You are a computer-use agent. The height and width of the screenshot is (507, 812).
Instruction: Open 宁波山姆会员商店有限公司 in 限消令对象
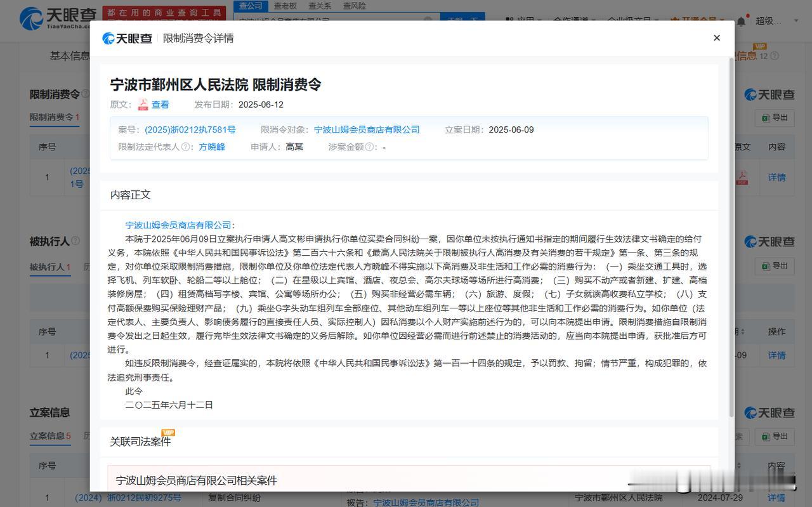coord(367,129)
